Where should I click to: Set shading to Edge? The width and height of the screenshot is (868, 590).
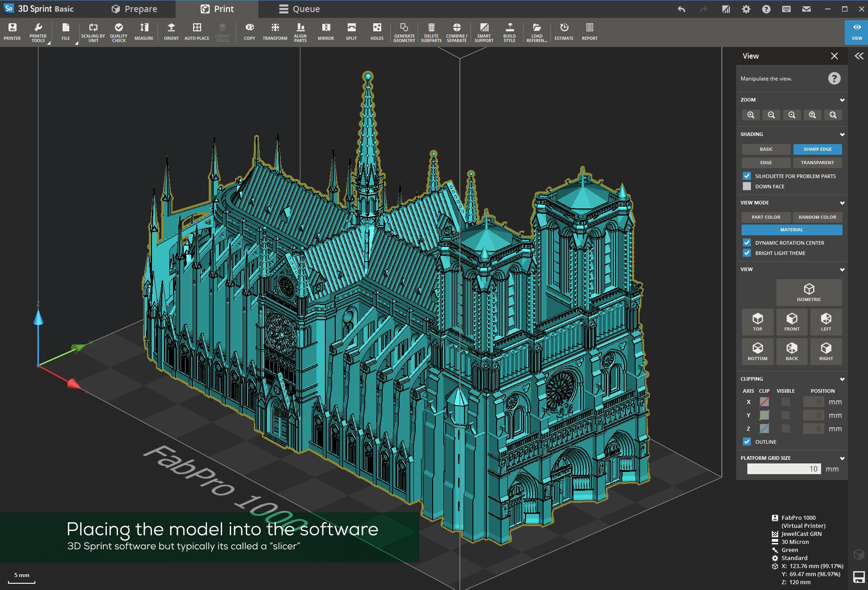tap(766, 162)
